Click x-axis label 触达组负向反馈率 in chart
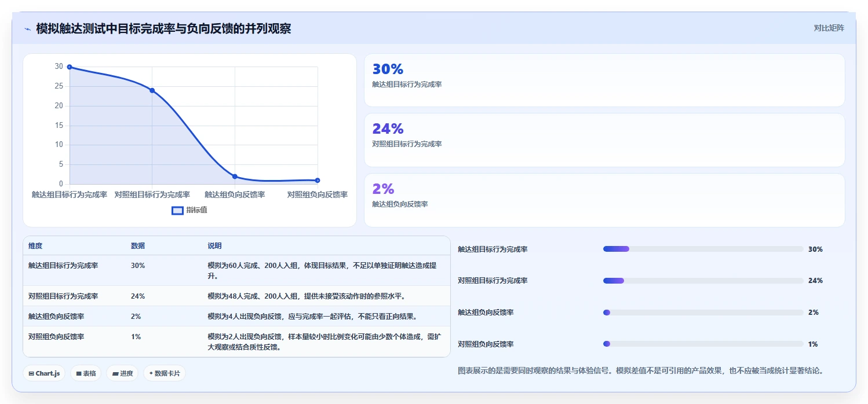 [235, 195]
